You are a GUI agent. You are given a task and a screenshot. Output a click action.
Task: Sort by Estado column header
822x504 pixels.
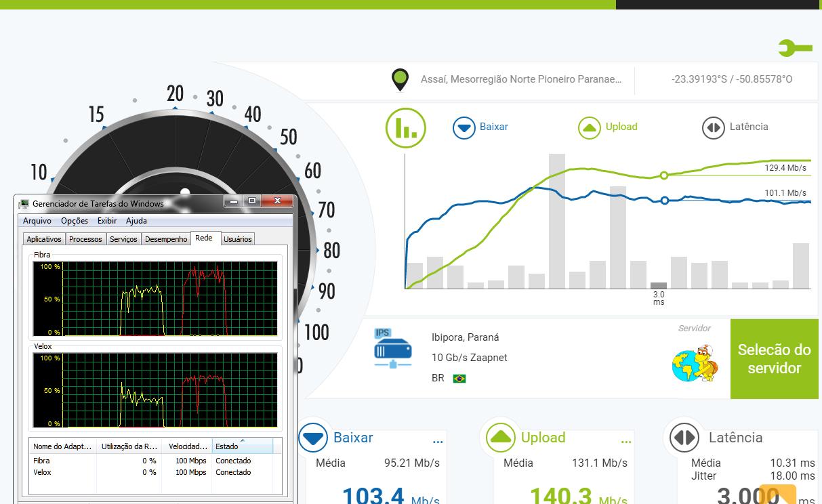coord(243,446)
